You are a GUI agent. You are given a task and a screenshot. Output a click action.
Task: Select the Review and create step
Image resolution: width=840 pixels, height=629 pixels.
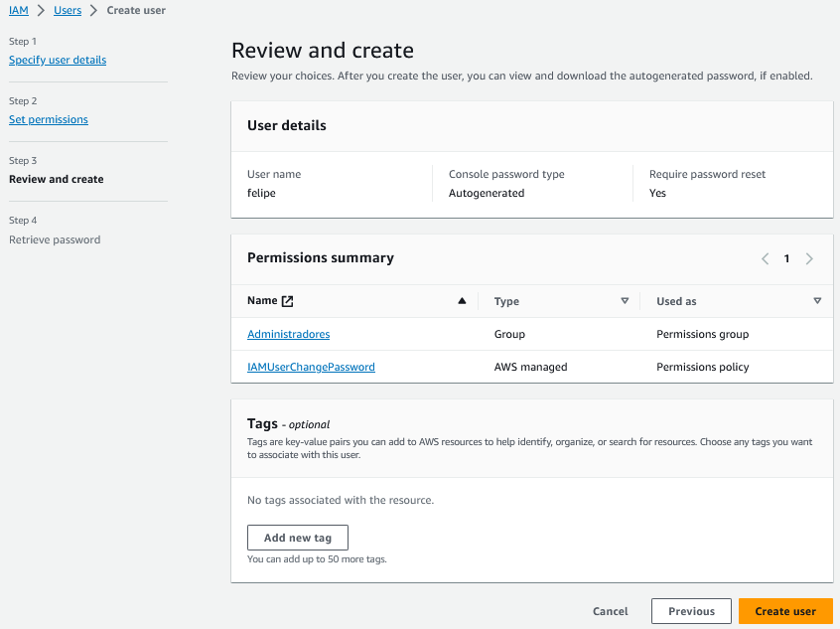tap(57, 179)
